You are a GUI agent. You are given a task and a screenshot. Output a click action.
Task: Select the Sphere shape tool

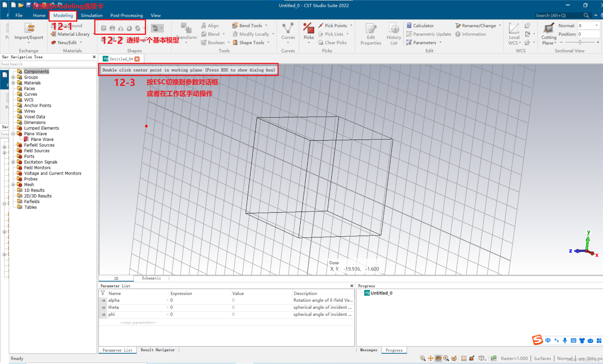(112, 28)
